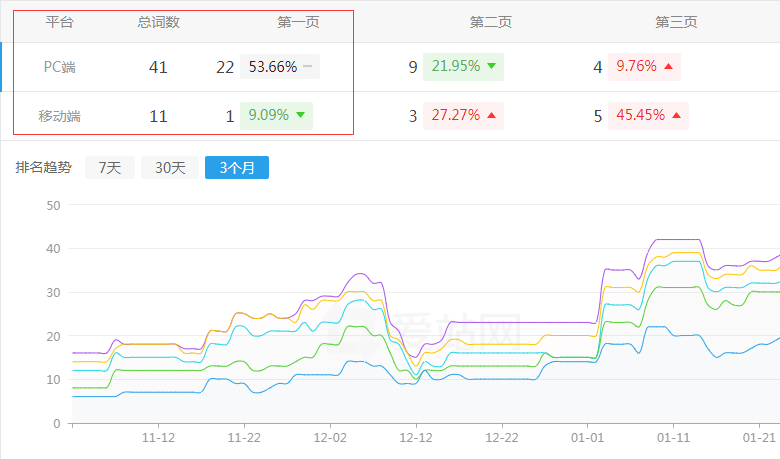Switch trend range to 7天
The height and width of the screenshot is (459, 780).
point(109,168)
